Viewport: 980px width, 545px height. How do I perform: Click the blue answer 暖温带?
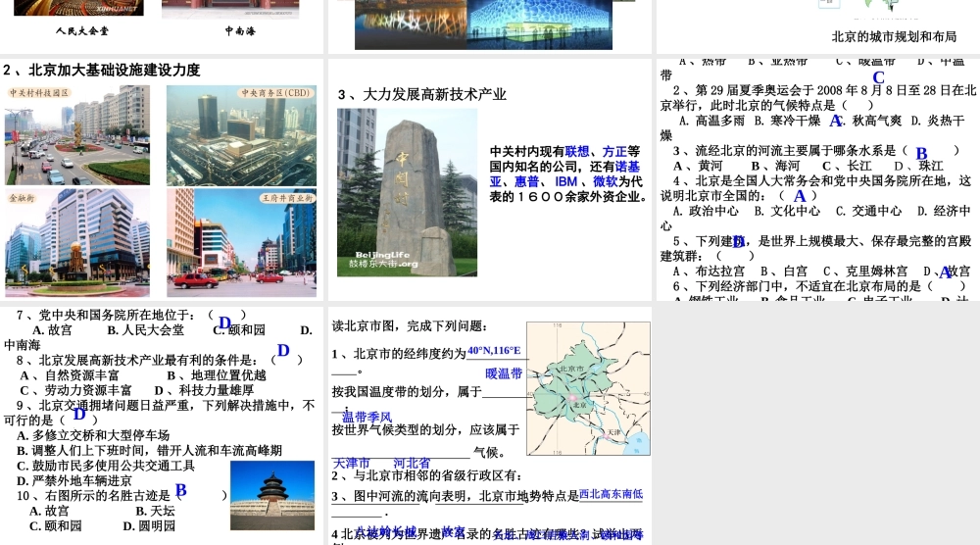[x=504, y=373]
